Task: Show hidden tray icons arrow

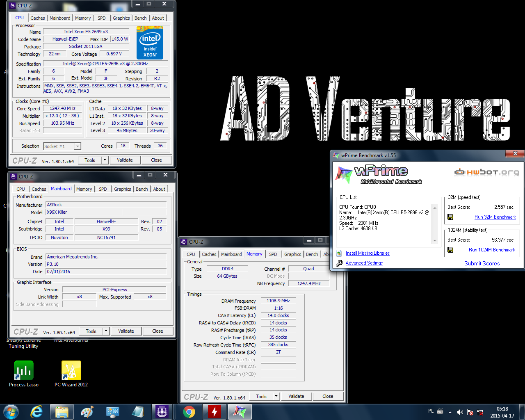Action: tap(450, 412)
